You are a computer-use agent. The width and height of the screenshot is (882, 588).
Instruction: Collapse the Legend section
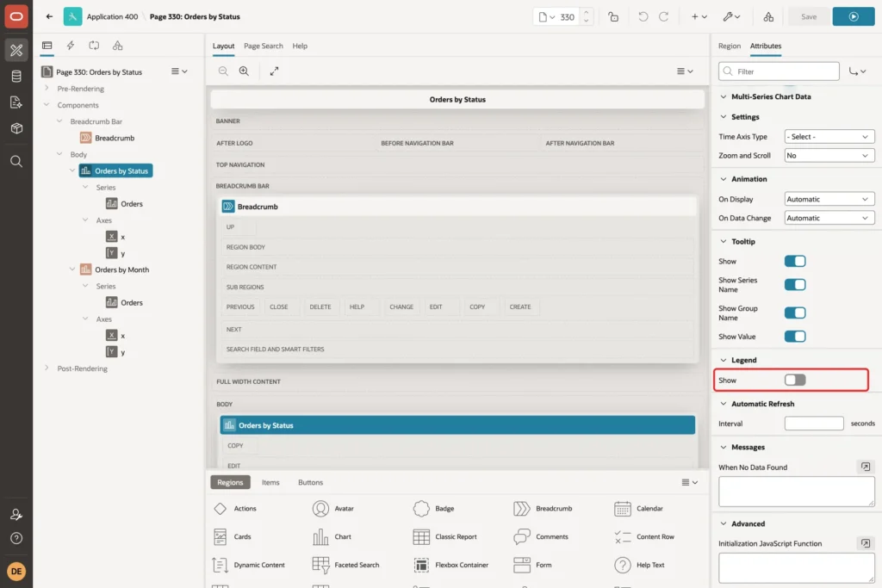[724, 361]
